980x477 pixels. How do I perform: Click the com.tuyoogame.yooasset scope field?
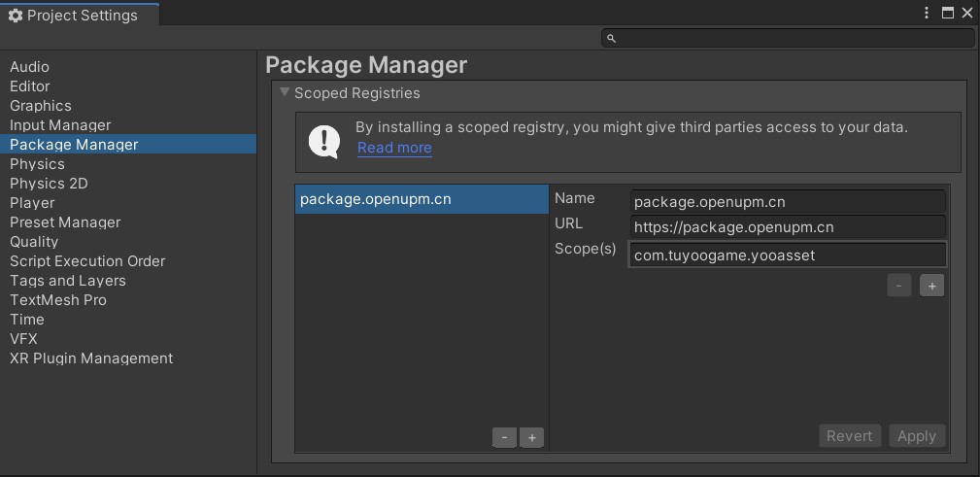point(788,255)
